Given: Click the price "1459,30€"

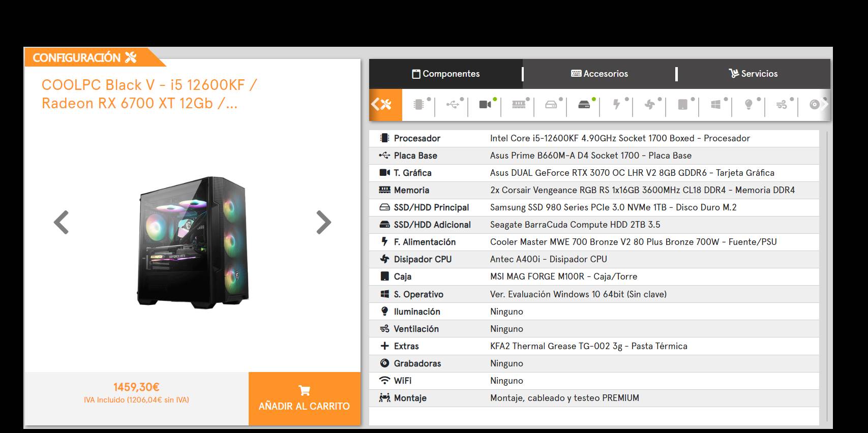Looking at the screenshot, I should [136, 387].
